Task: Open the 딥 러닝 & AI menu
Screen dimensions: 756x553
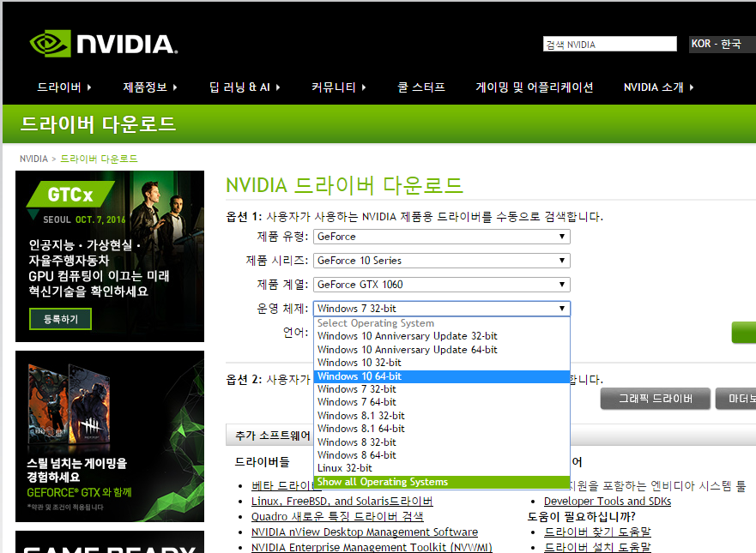Action: point(245,87)
